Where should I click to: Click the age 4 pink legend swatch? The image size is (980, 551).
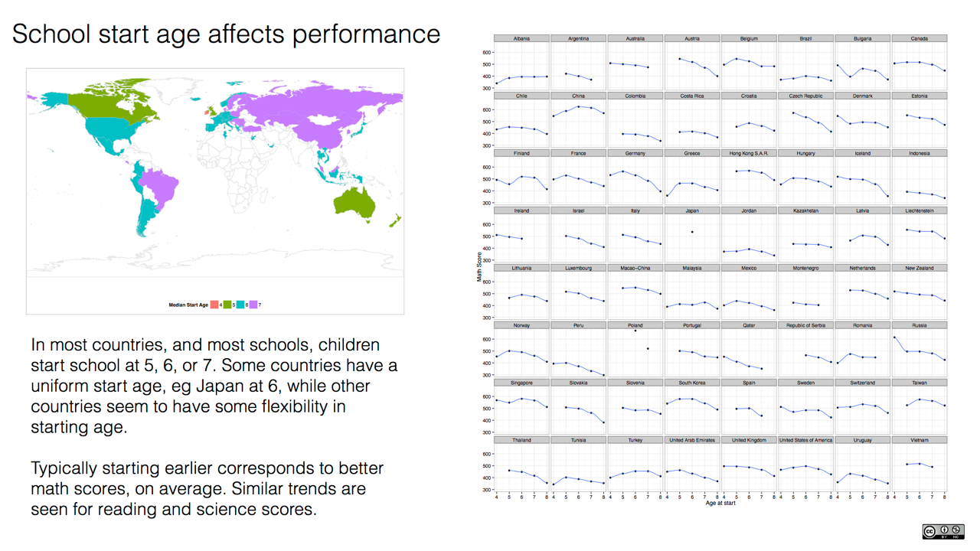pos(215,305)
